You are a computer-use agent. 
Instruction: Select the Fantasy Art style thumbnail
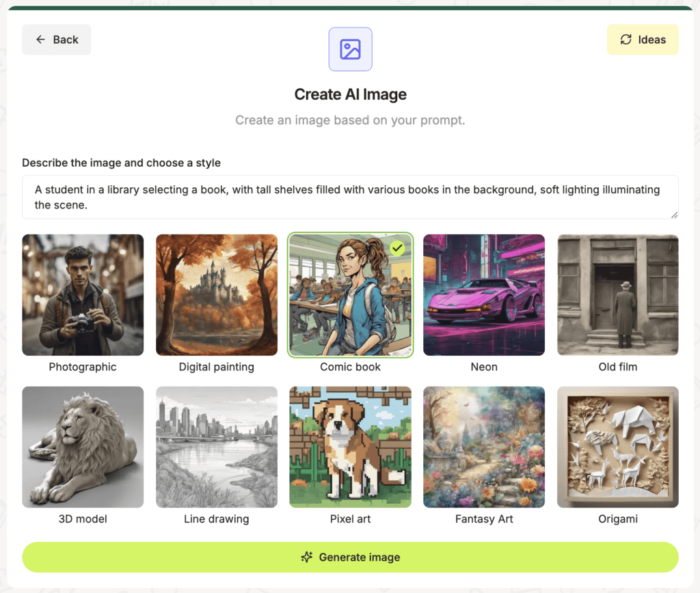(484, 447)
